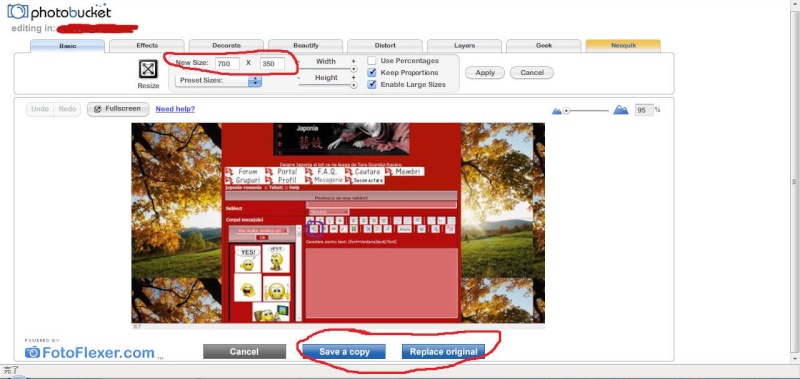The image size is (800, 379).
Task: Click the zoom level slider handle
Action: click(x=566, y=111)
